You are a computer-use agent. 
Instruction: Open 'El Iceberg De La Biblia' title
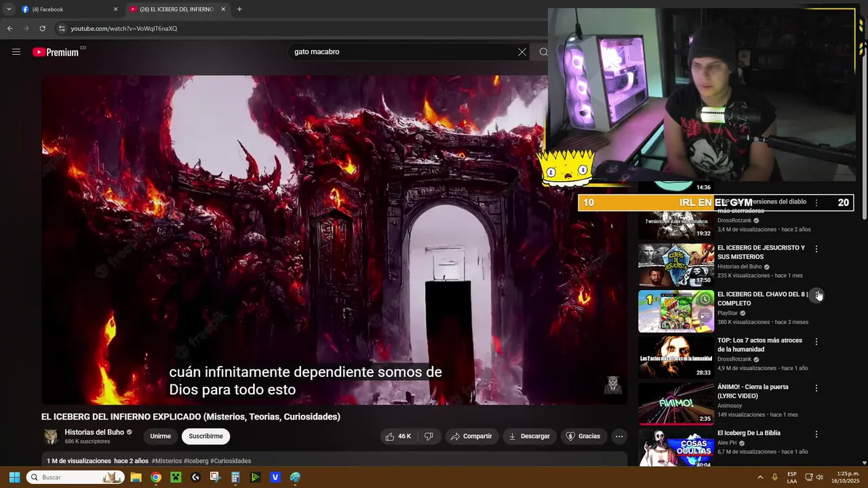click(749, 433)
